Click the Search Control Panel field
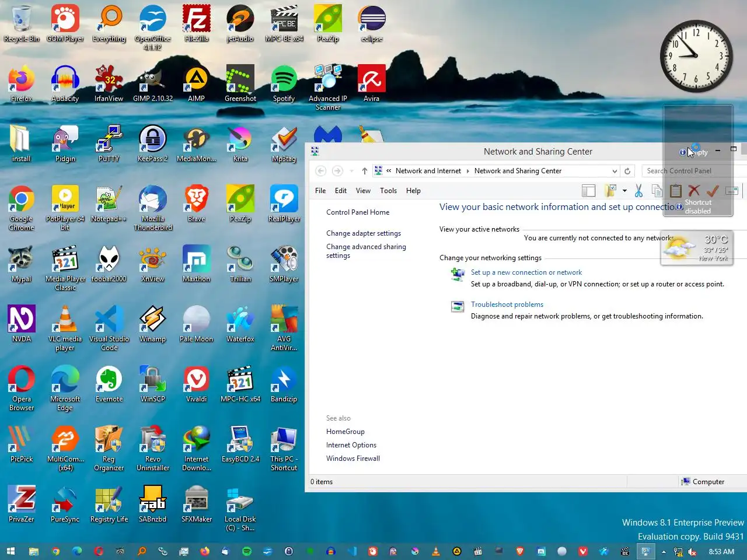This screenshot has height=560, width=747. pos(694,171)
